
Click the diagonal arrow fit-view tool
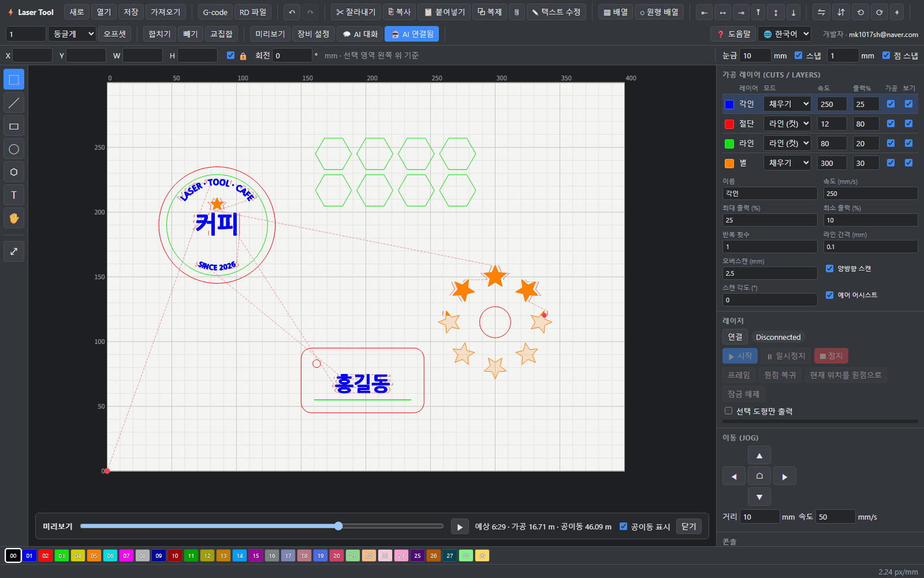point(14,251)
